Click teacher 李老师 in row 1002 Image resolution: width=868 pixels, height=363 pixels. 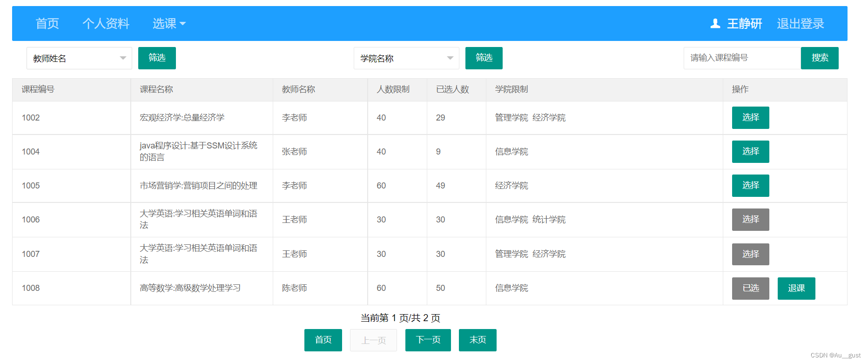coord(294,118)
